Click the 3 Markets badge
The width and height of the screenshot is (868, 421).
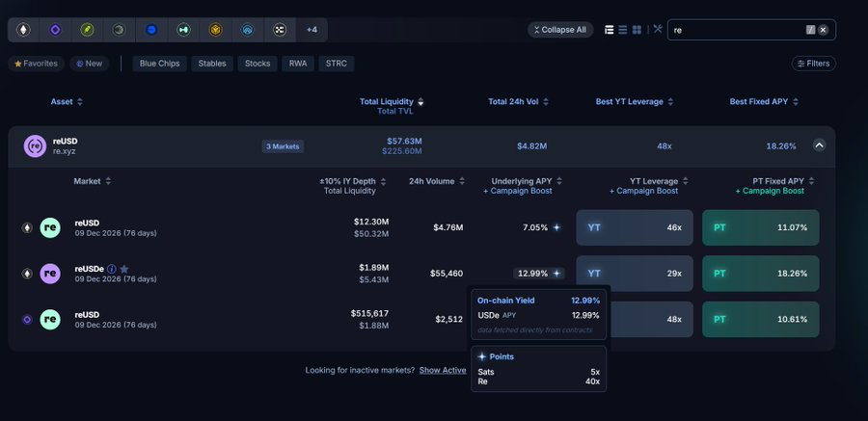[x=283, y=146]
